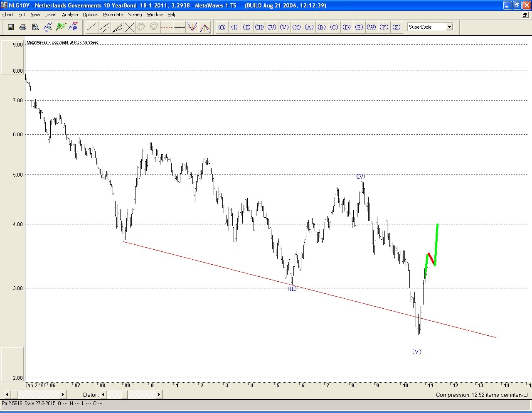Insert wave label (V) from toolbar
The height and width of the screenshot is (413, 532).
click(284, 27)
